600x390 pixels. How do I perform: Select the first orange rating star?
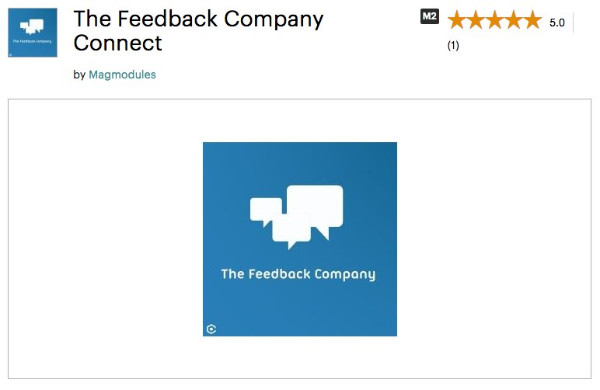[457, 20]
